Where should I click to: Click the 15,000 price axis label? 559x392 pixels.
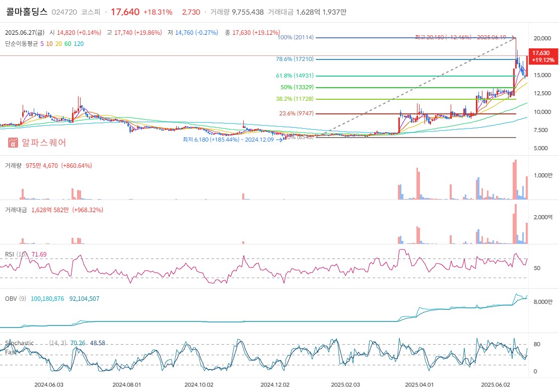click(542, 75)
